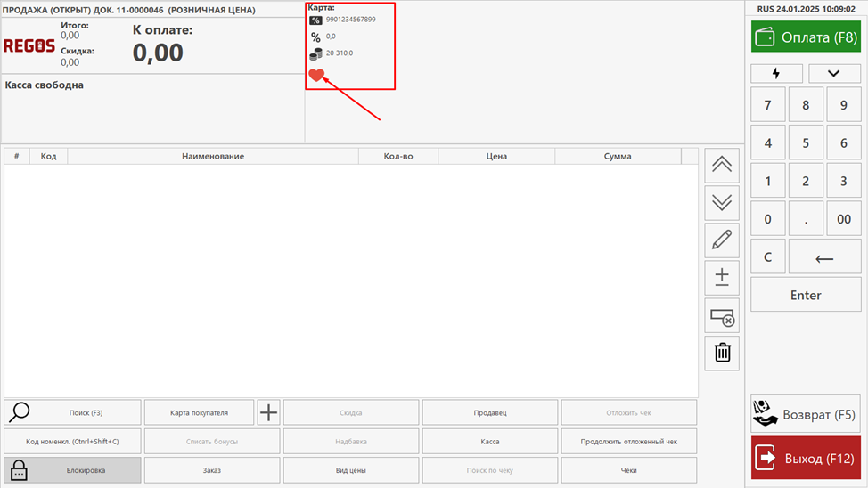Click the plus-minus quantity icon
Viewport: 868px width, 488px height.
pyautogui.click(x=722, y=278)
